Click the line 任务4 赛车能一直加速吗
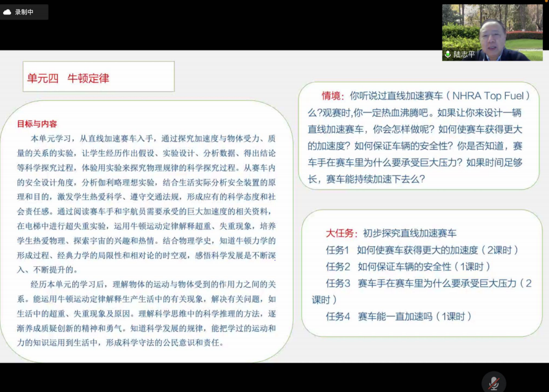The height and width of the screenshot is (392, 549). (x=399, y=317)
